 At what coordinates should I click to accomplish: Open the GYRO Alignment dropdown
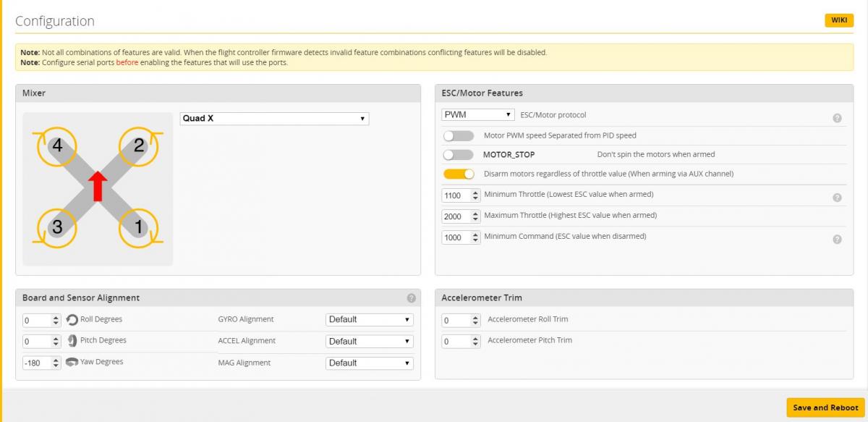[x=370, y=319]
